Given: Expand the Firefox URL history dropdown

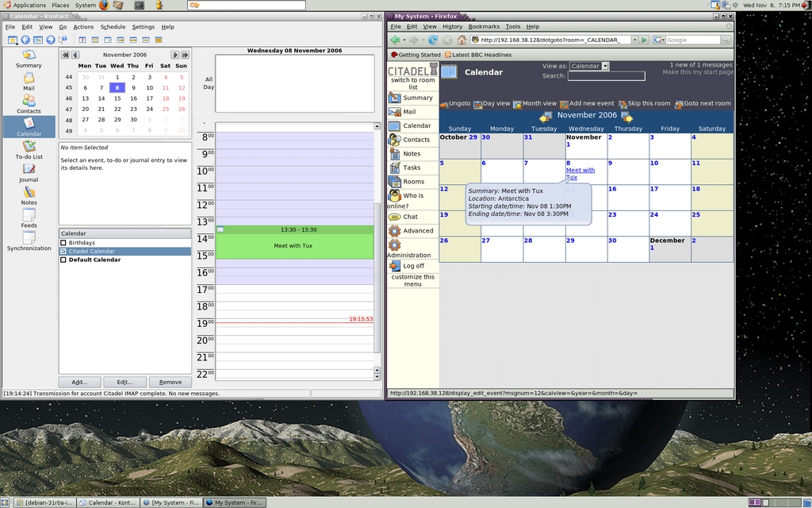Looking at the screenshot, I should click(x=635, y=40).
